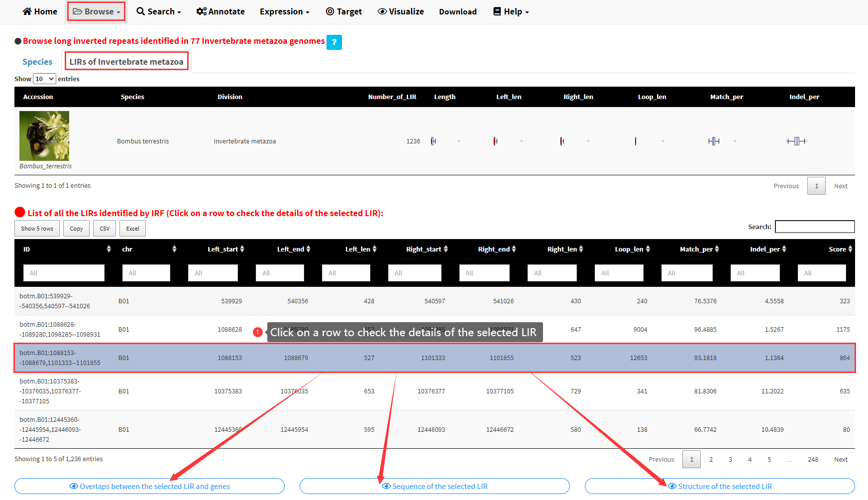Open the Home page via house icon

click(40, 11)
